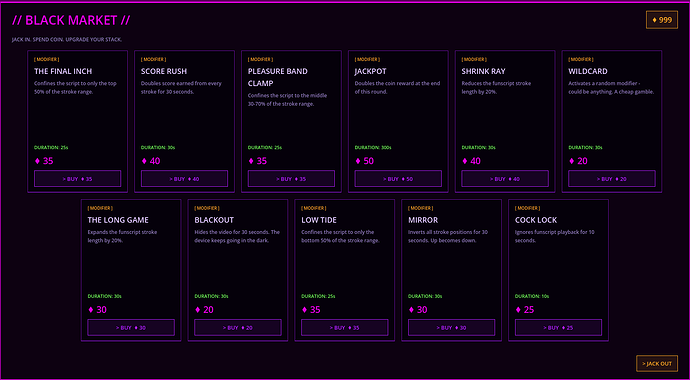
Task: Click the magenta price 20 on Wildcard card
Action: tap(578, 161)
